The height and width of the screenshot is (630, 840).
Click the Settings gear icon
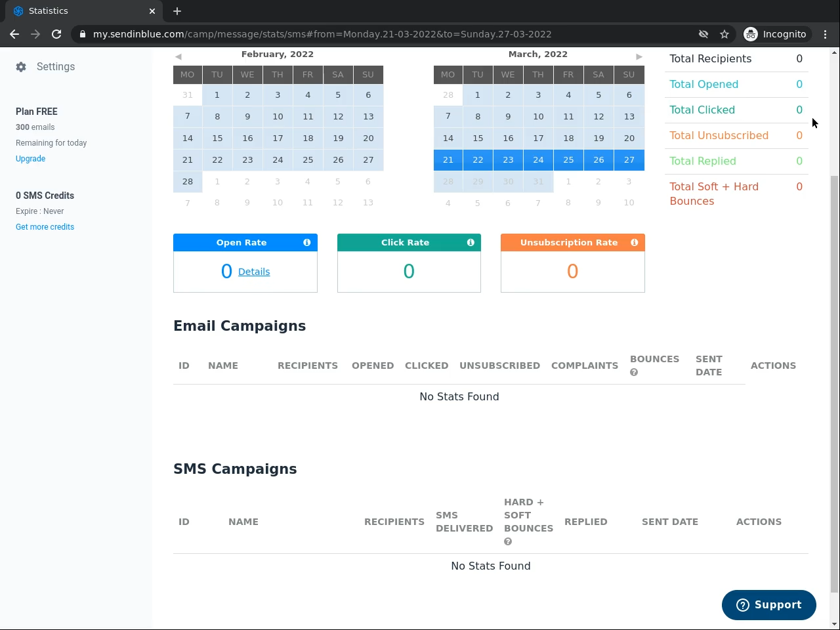pyautogui.click(x=21, y=67)
